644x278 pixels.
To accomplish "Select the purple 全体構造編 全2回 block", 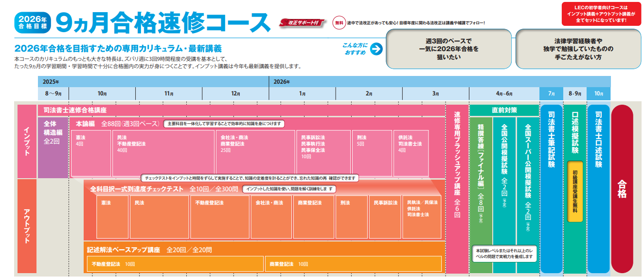I will [53, 147].
